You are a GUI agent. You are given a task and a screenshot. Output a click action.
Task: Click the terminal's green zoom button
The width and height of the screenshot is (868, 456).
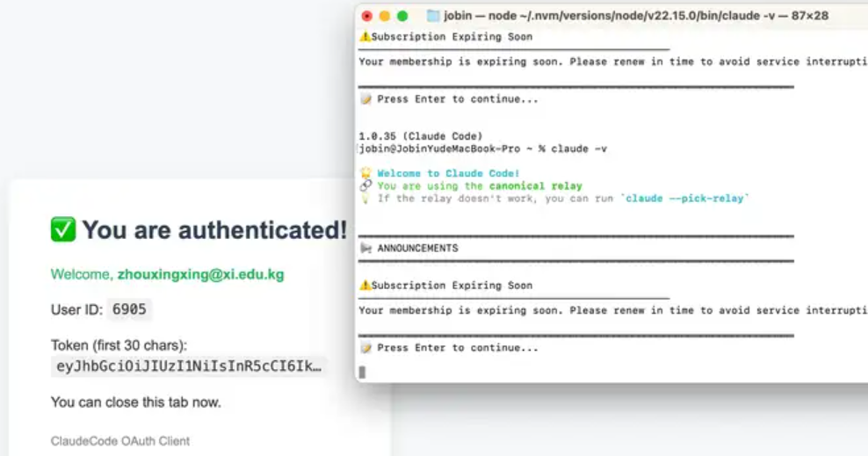pos(402,16)
